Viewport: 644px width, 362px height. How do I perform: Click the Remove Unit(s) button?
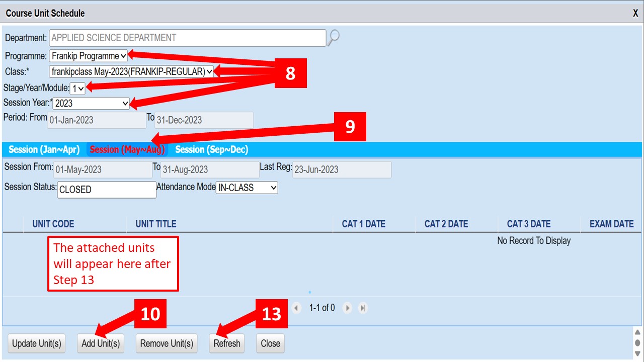pyautogui.click(x=167, y=343)
